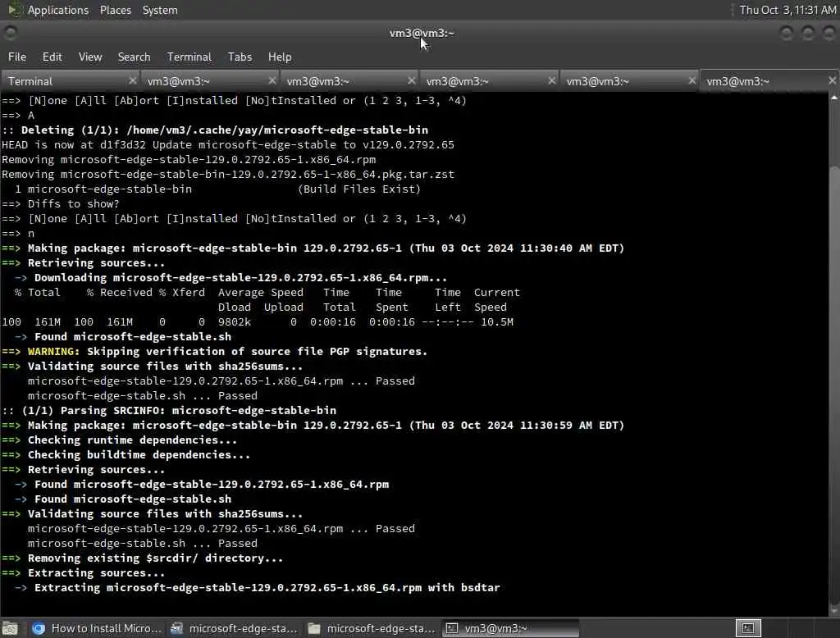
Task: Click the Downloading microsoft-edge-stable rpm line
Action: click(231, 277)
